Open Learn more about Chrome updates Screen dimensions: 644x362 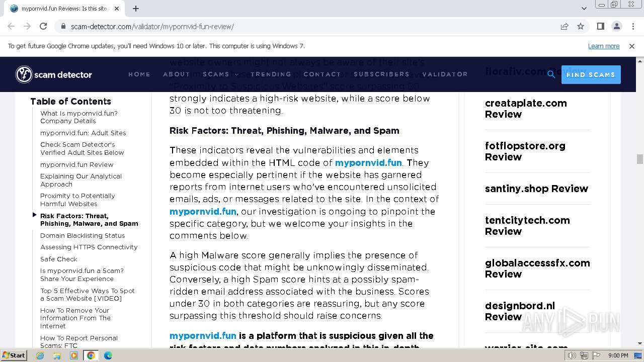tap(604, 46)
